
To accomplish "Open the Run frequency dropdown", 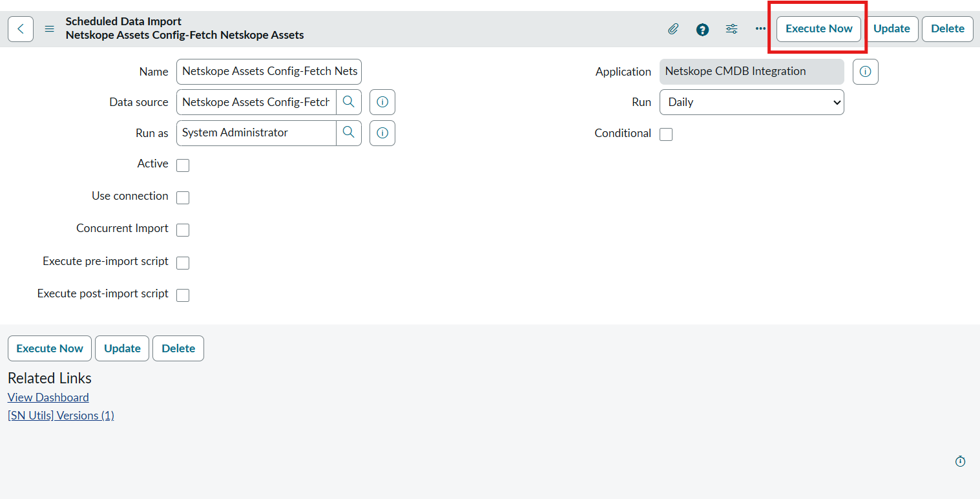I will click(751, 102).
